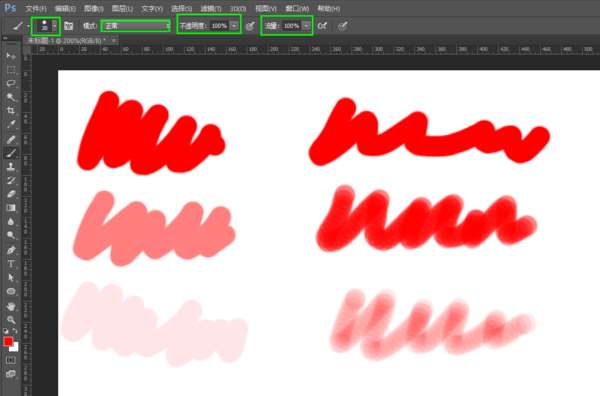Viewport: 600px width, 396px height.
Task: Open the 文件 (File) menu
Action: point(36,8)
